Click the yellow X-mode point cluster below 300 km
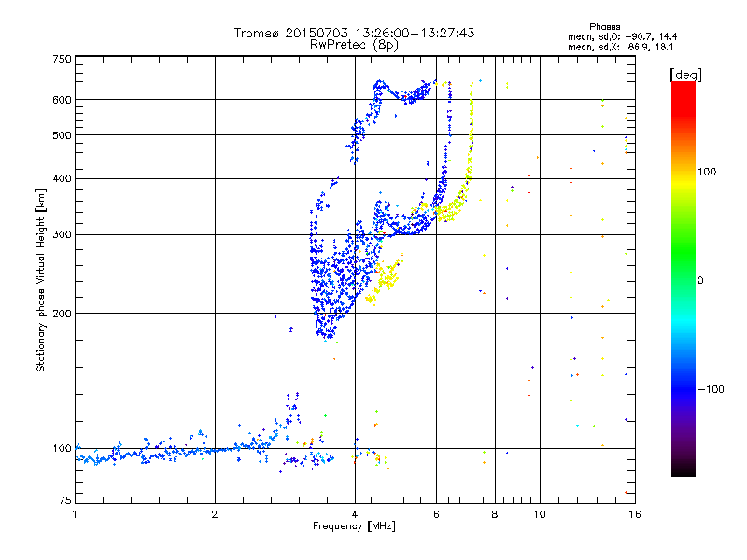Image resolution: width=747 pixels, height=560 pixels. click(x=385, y=280)
